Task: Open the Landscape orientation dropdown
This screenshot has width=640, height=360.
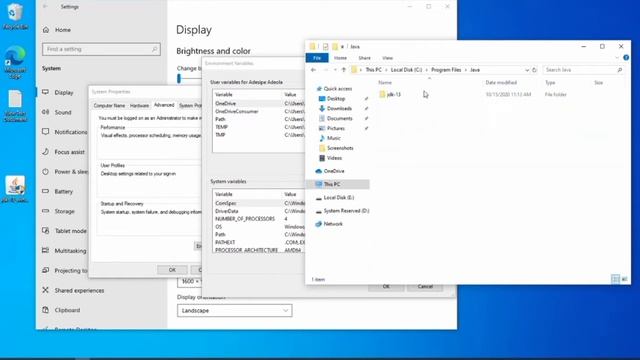Action: coord(235,311)
